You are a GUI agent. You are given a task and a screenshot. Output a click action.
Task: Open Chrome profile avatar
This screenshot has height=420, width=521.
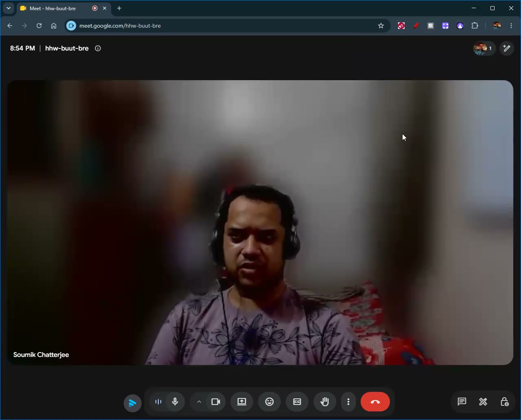(496, 26)
